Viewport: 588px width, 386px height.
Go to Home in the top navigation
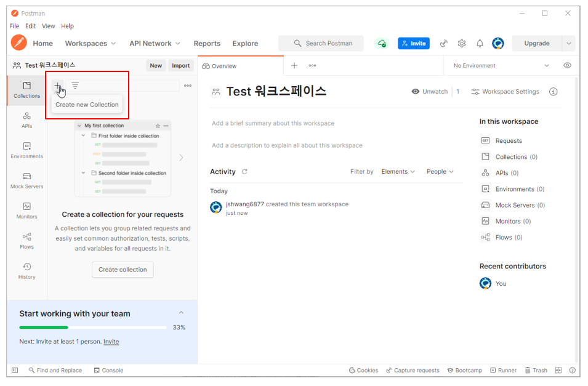42,44
